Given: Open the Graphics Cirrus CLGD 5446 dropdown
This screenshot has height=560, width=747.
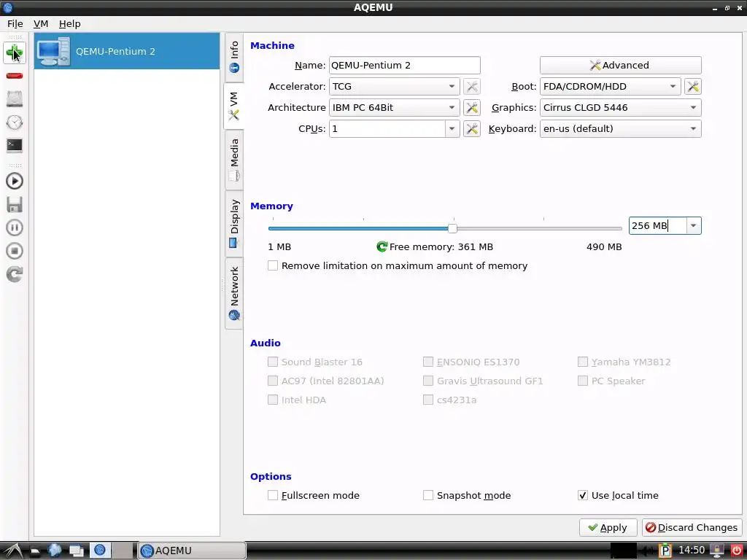Looking at the screenshot, I should (x=620, y=108).
